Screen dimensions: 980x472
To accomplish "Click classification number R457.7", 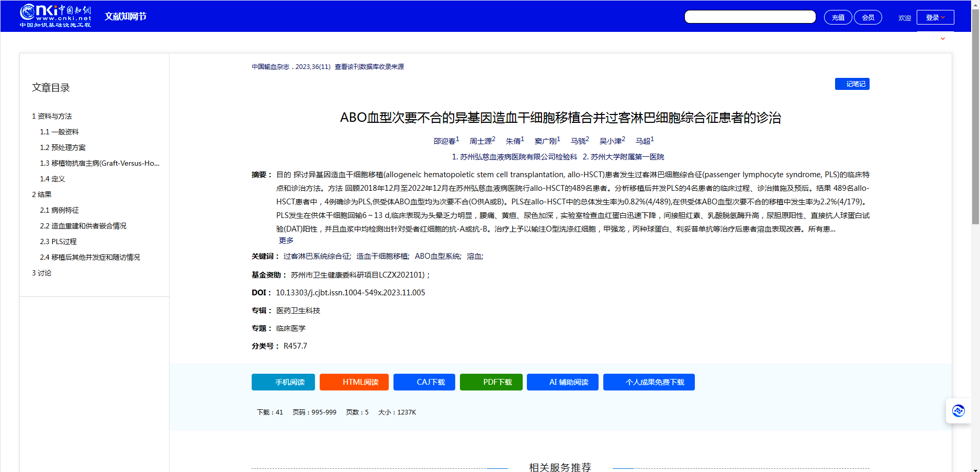I will [x=295, y=346].
